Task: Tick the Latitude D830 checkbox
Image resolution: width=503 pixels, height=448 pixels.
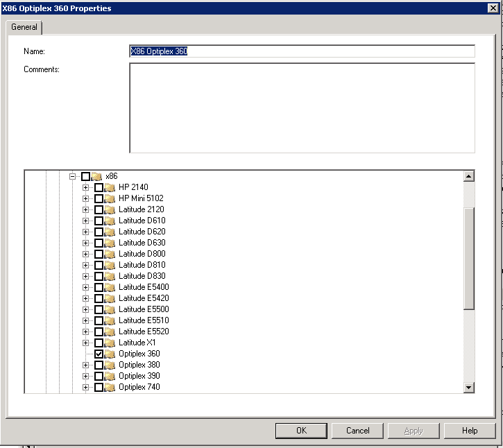Action: (99, 276)
